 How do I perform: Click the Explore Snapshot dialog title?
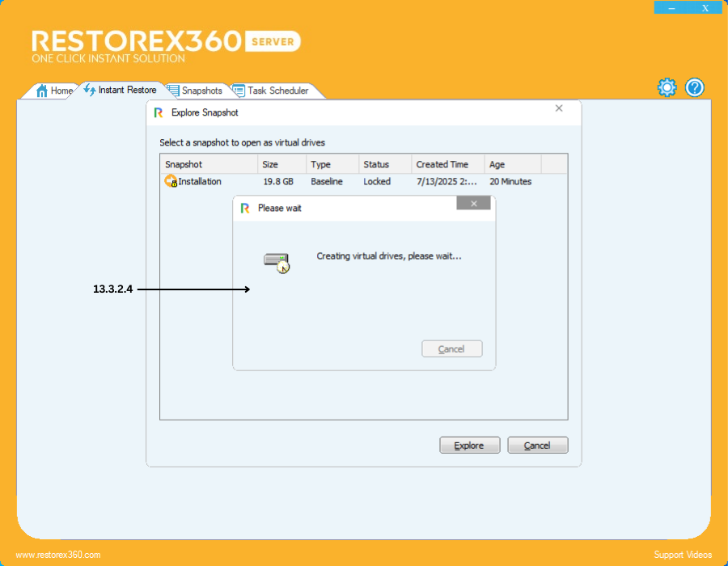205,112
